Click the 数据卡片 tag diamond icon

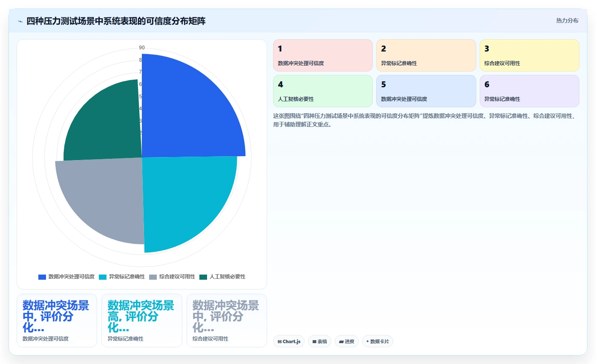click(368, 341)
